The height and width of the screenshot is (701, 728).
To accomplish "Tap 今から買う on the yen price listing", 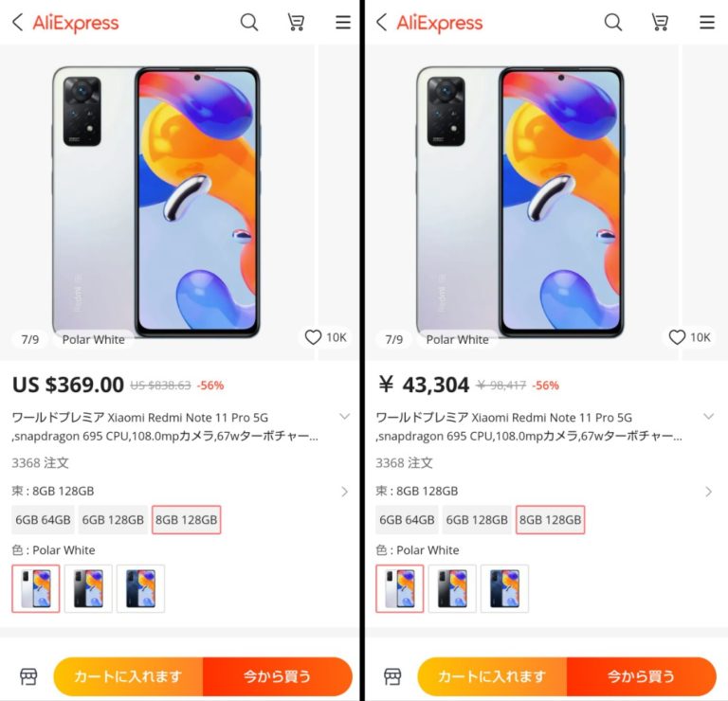I will [x=641, y=676].
